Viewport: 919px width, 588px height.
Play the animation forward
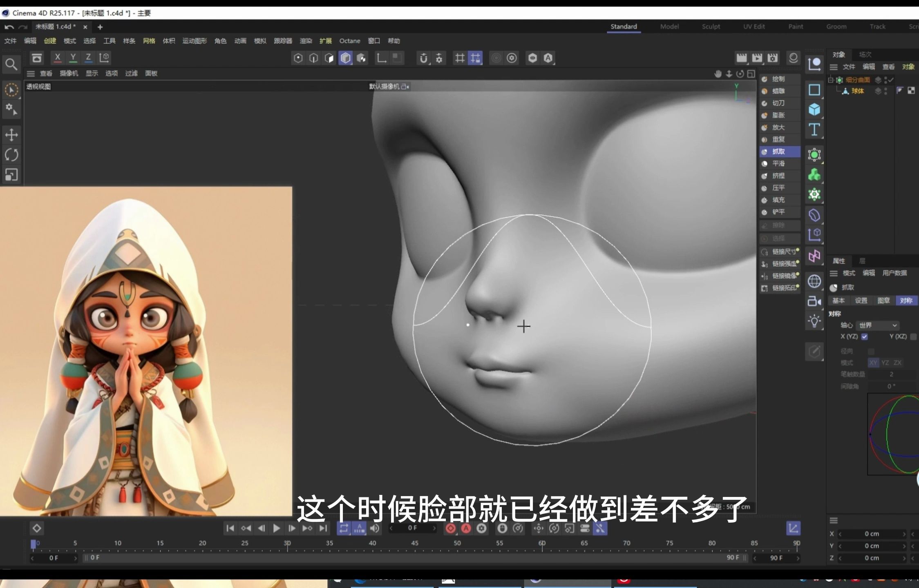277,528
